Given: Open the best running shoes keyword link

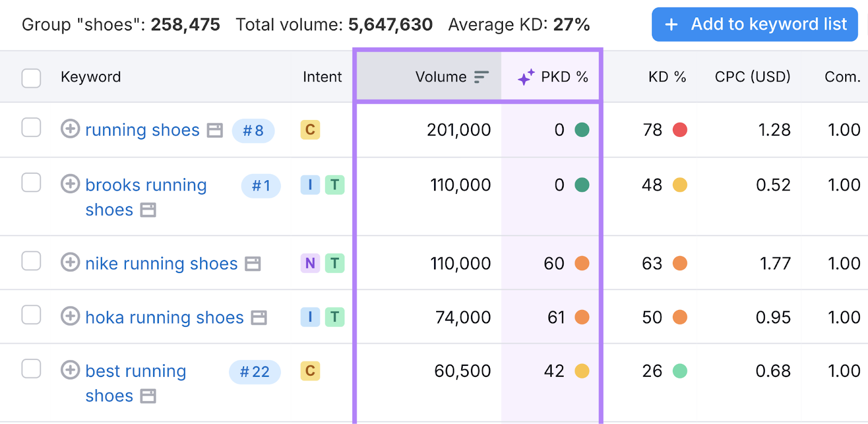Looking at the screenshot, I should [x=136, y=383].
